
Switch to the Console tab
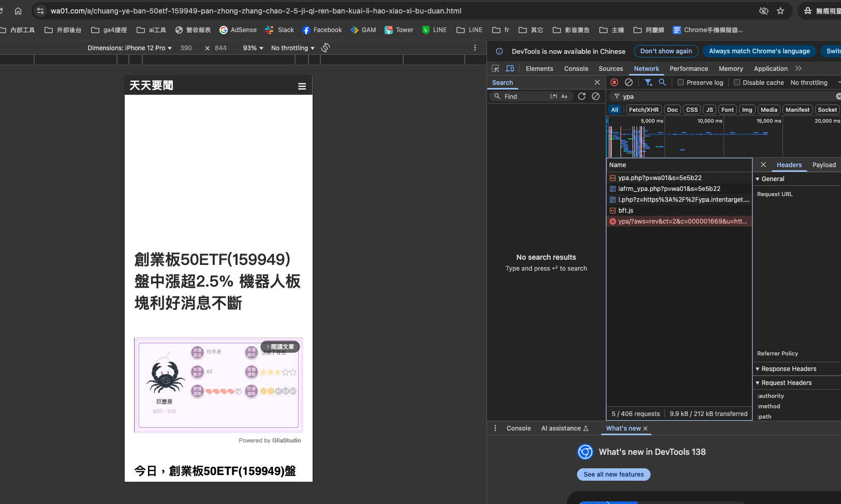tap(576, 69)
